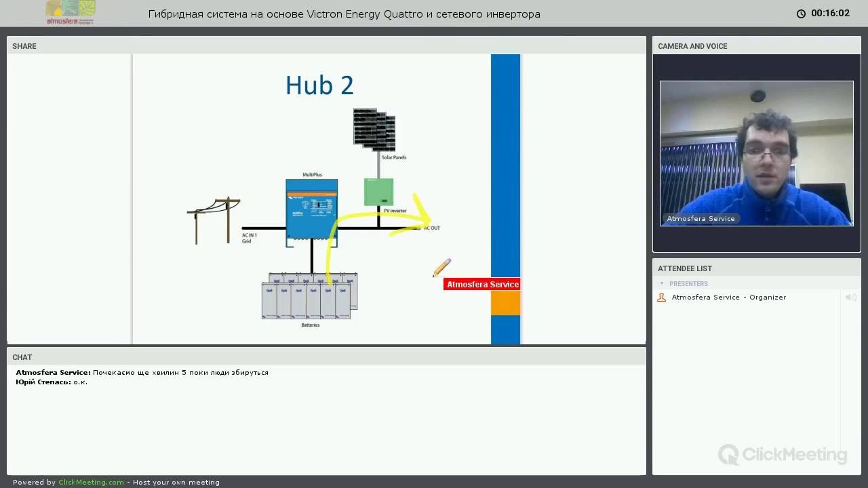This screenshot has height=488, width=868.
Task: Click the power pole grid picture
Action: (214, 220)
